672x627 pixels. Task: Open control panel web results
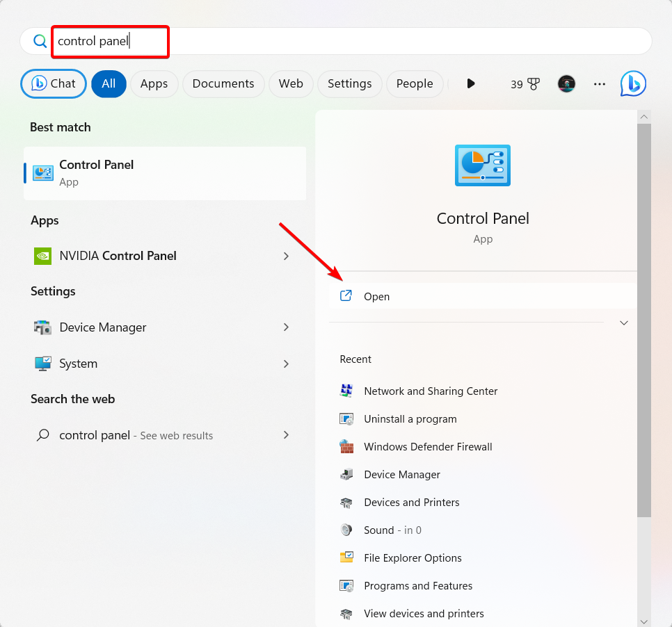coord(165,435)
